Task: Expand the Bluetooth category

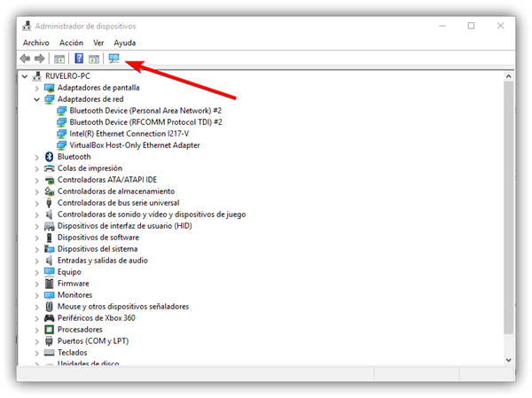Action: pyautogui.click(x=36, y=158)
